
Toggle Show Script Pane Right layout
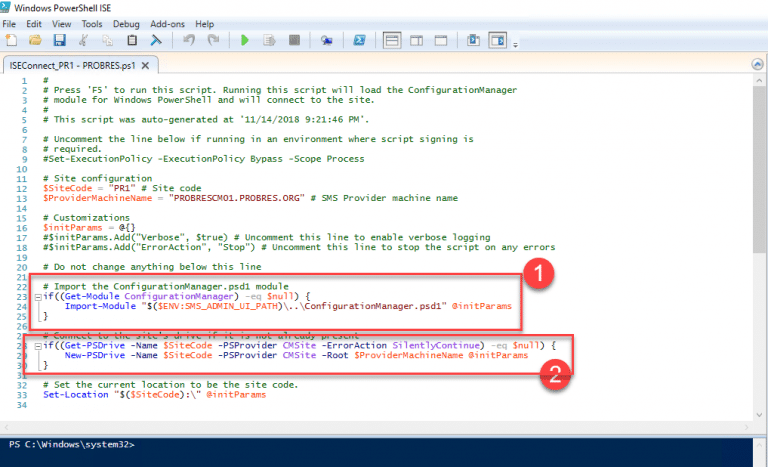pos(418,40)
